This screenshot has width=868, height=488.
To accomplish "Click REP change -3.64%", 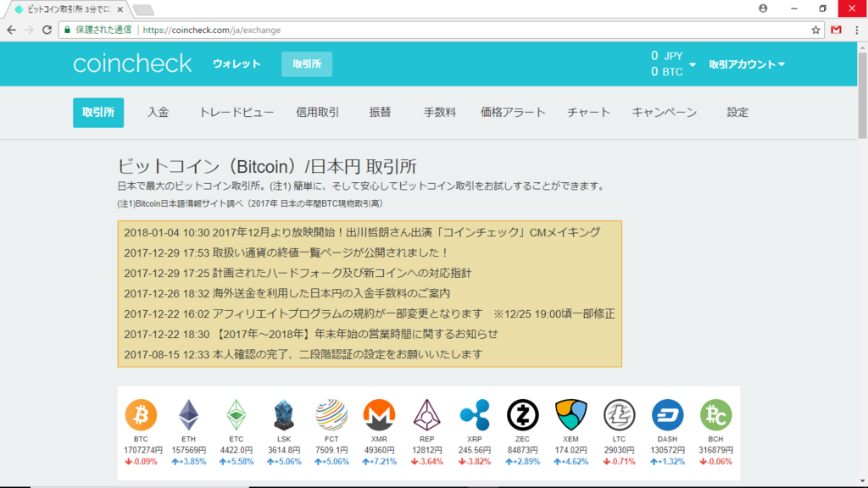I will [427, 462].
